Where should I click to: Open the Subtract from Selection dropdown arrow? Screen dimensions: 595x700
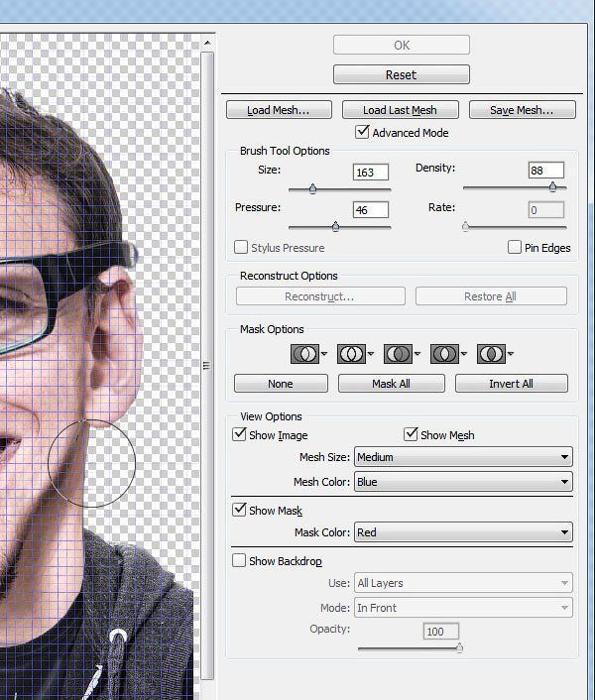tap(417, 354)
